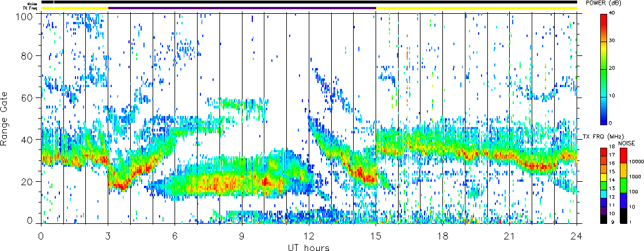Click the UT hours tick label "3"
Image resolution: width=644 pixels, height=251 pixels.
(108, 236)
